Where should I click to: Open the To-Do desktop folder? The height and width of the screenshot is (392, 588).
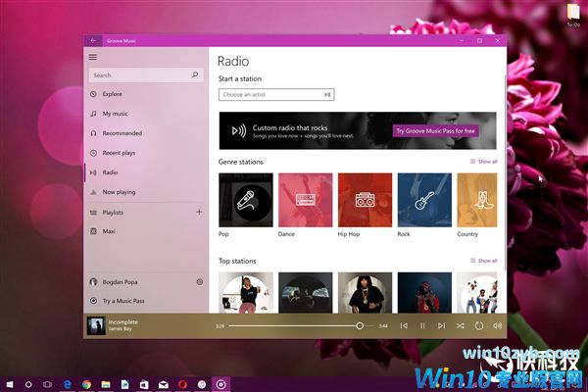pyautogui.click(x=573, y=15)
